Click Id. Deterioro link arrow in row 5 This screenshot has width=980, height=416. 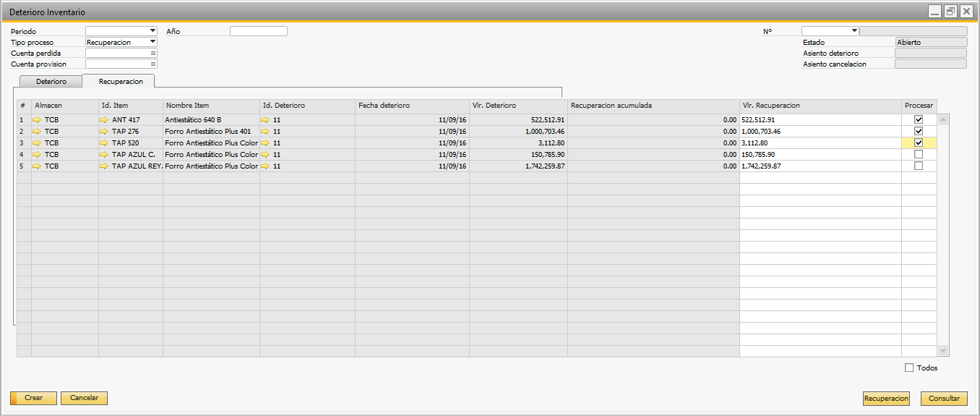coord(265,166)
